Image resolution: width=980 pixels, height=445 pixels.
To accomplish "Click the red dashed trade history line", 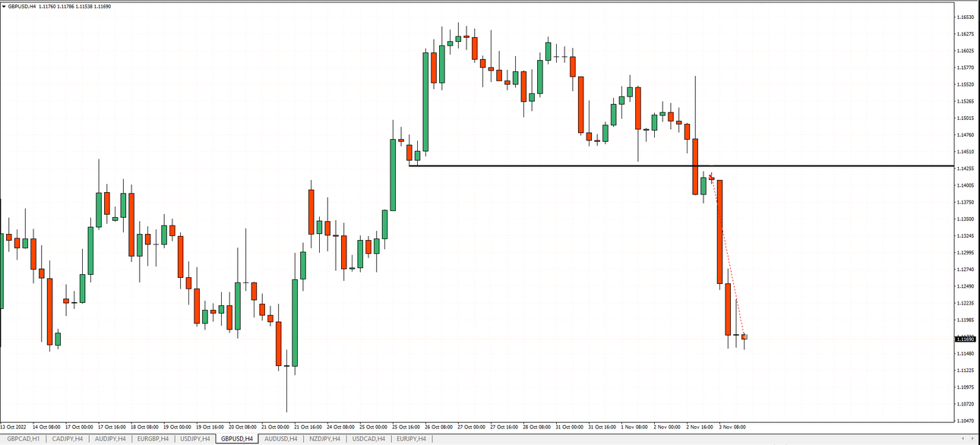I will pos(728,256).
